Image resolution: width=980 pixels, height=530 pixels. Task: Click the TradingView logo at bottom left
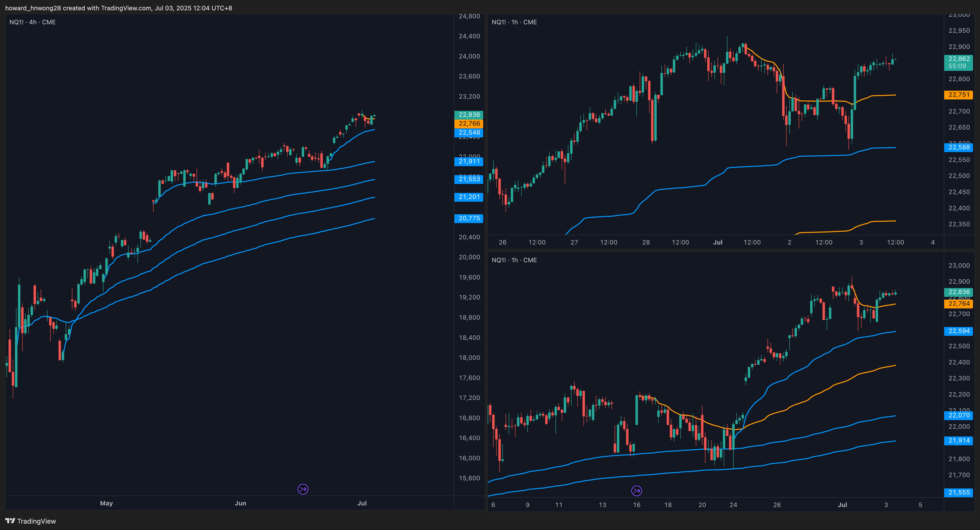point(30,521)
